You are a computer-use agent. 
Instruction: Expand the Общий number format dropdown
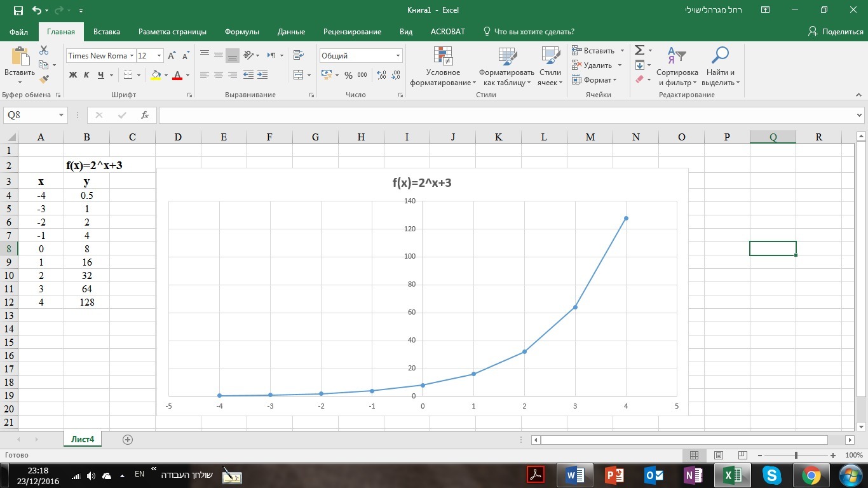click(x=398, y=56)
